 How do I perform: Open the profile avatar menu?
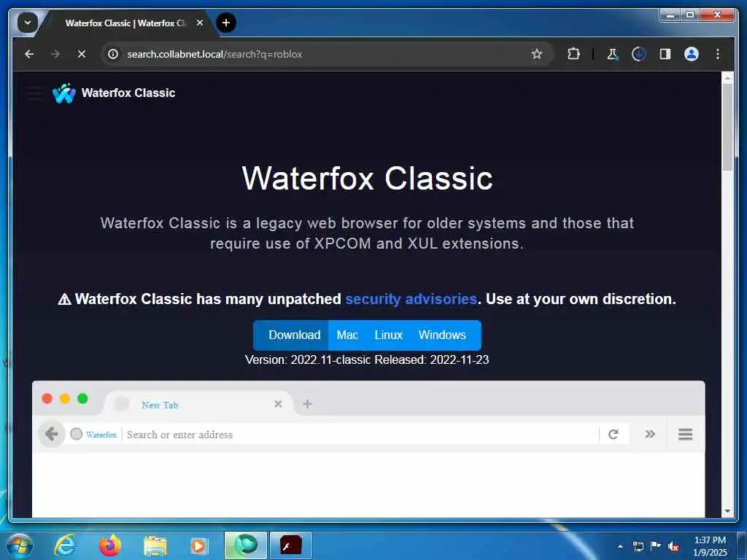tap(692, 54)
